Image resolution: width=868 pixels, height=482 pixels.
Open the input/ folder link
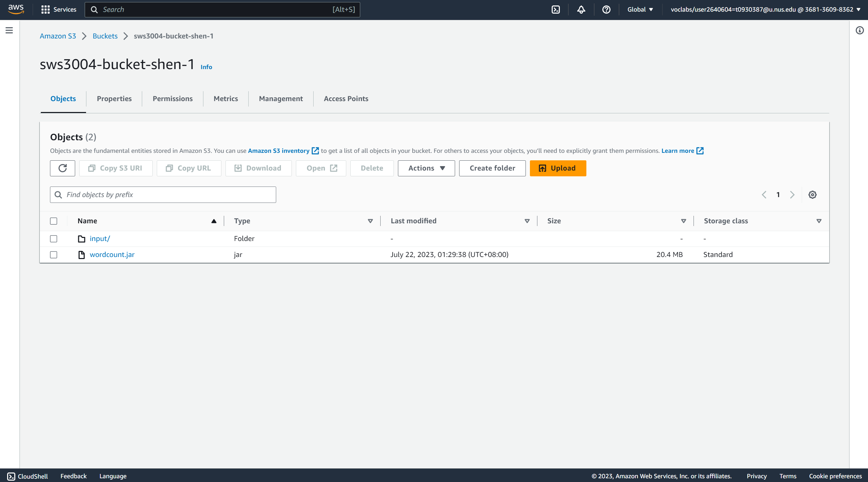(100, 239)
